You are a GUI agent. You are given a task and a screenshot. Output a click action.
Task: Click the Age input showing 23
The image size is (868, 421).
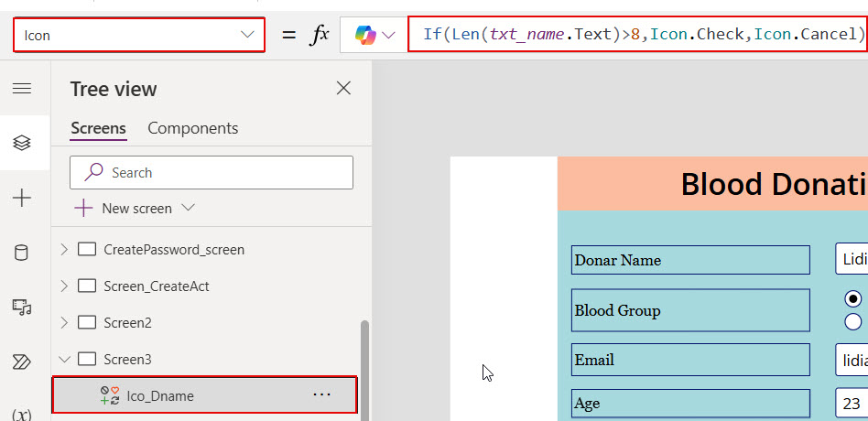click(x=852, y=404)
